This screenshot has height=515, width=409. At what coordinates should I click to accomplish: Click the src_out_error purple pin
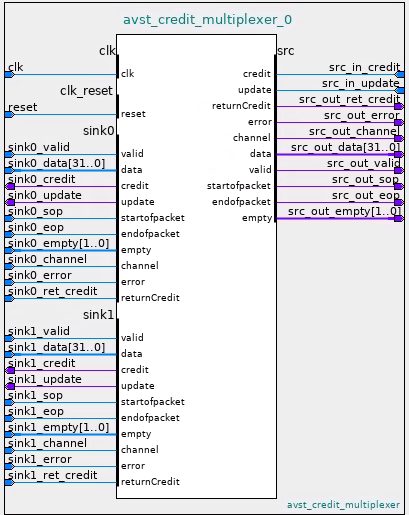(x=399, y=122)
